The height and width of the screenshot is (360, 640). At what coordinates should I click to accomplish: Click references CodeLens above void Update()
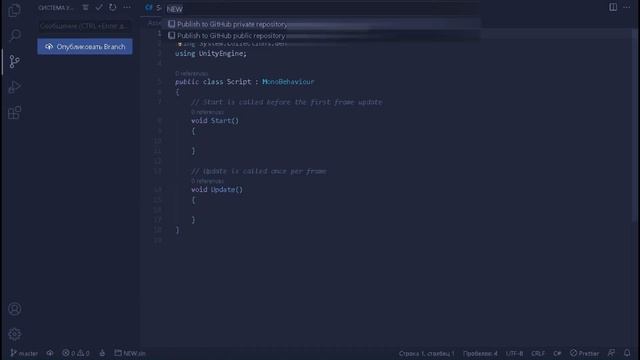point(207,181)
